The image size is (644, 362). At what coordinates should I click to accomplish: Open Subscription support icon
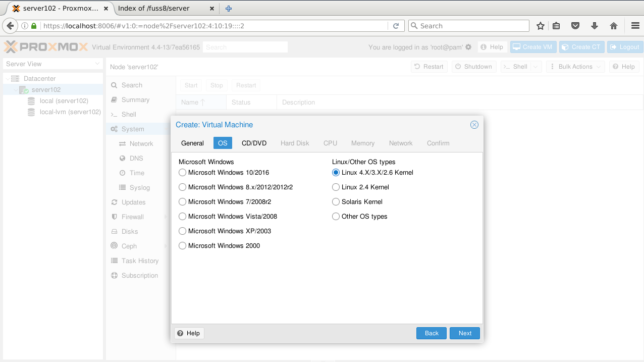tap(114, 276)
